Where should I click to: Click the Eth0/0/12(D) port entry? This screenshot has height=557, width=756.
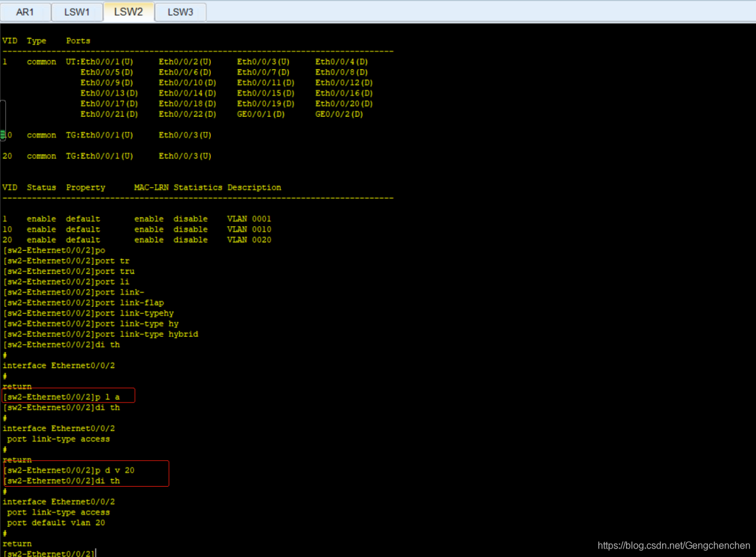pos(344,82)
